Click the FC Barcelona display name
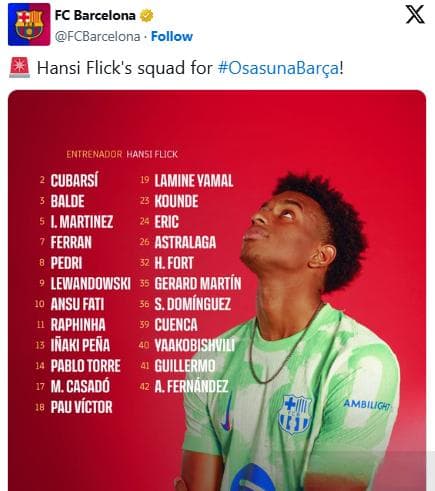435x491 pixels. [95, 15]
